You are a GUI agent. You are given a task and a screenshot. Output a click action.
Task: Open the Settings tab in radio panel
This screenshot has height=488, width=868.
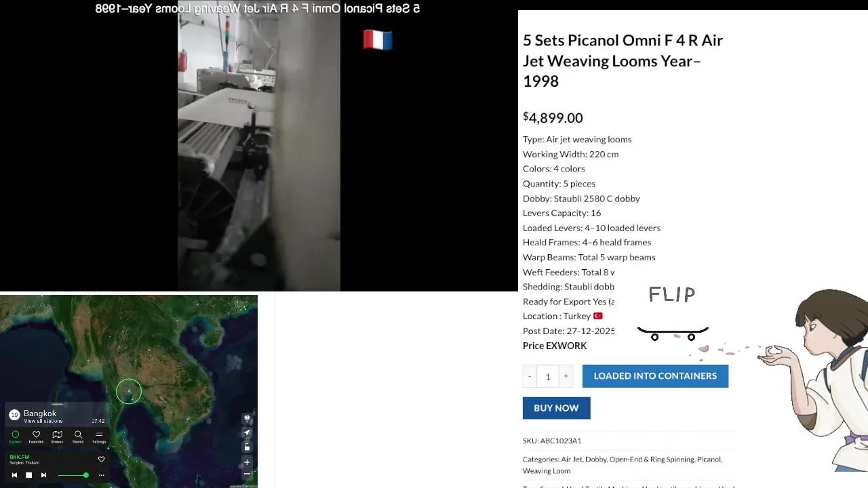tap(99, 437)
